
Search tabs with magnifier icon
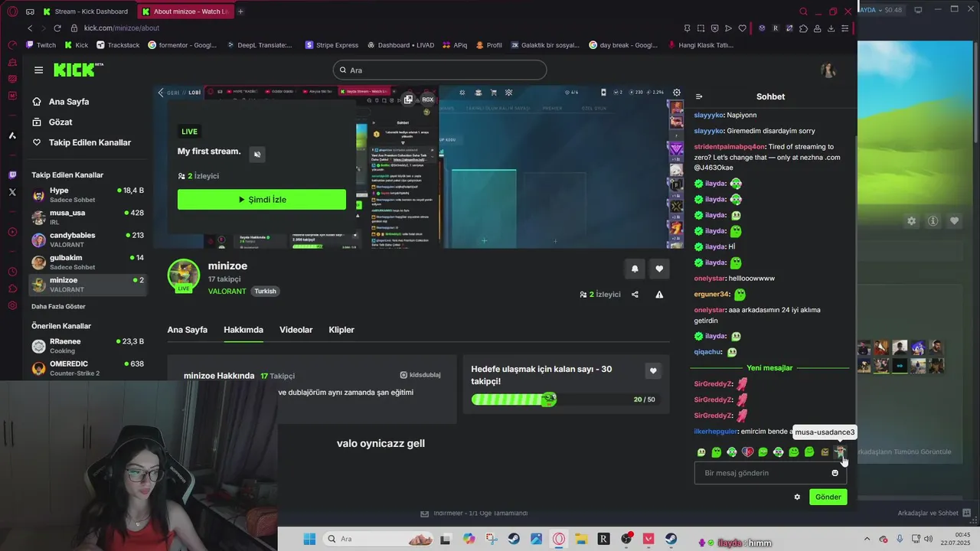(x=803, y=11)
